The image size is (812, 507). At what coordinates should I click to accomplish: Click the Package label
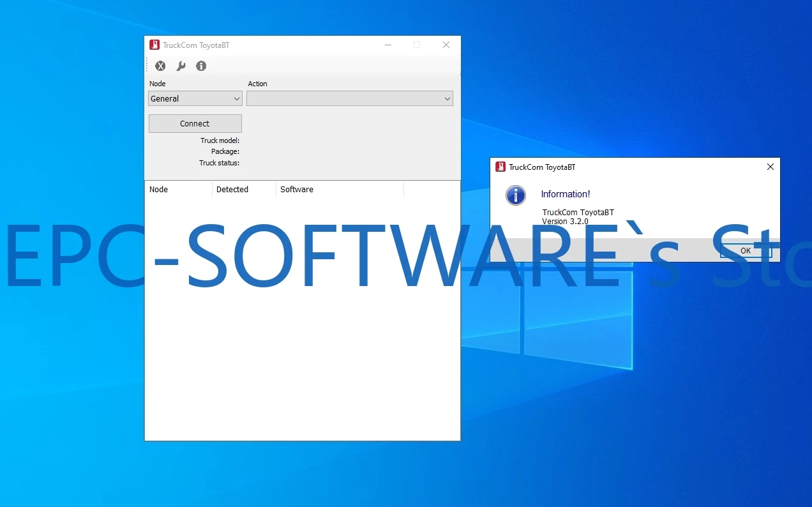tap(225, 151)
